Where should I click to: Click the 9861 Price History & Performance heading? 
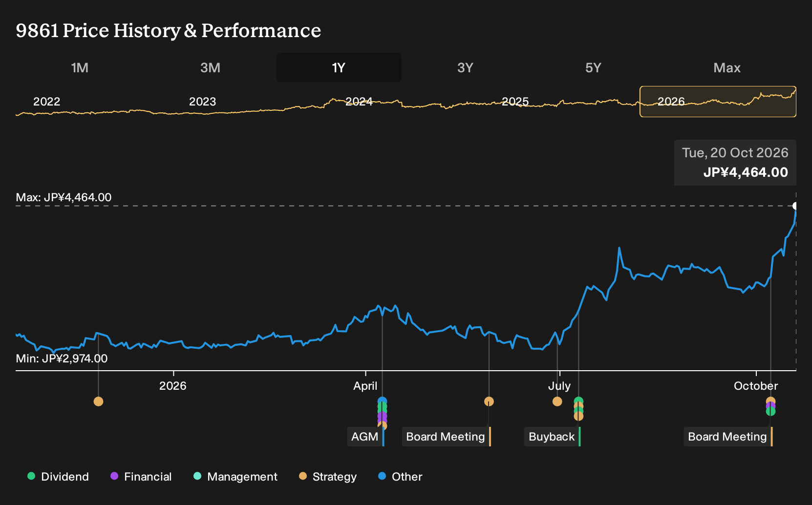click(169, 30)
